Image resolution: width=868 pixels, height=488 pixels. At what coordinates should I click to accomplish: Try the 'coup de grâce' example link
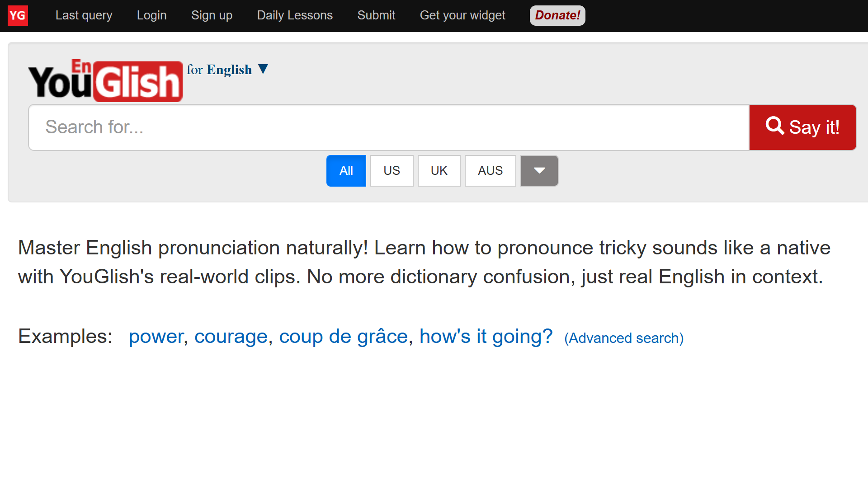344,337
